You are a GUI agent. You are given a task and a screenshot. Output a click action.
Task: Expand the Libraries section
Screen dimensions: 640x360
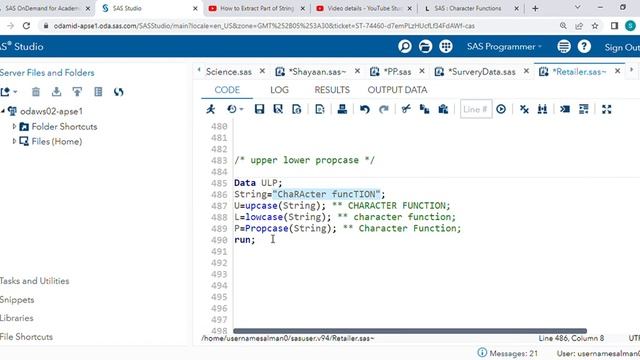click(16, 318)
